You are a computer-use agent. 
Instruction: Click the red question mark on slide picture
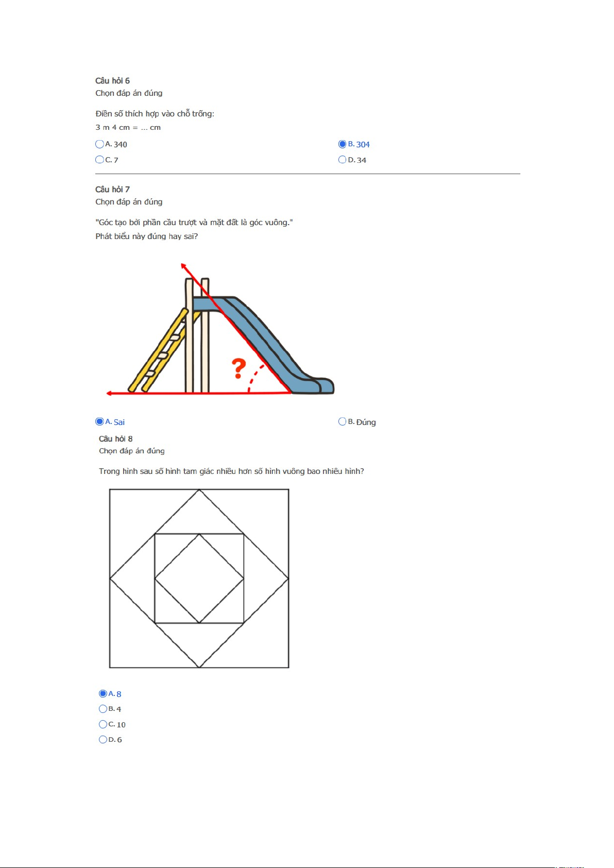coord(238,368)
